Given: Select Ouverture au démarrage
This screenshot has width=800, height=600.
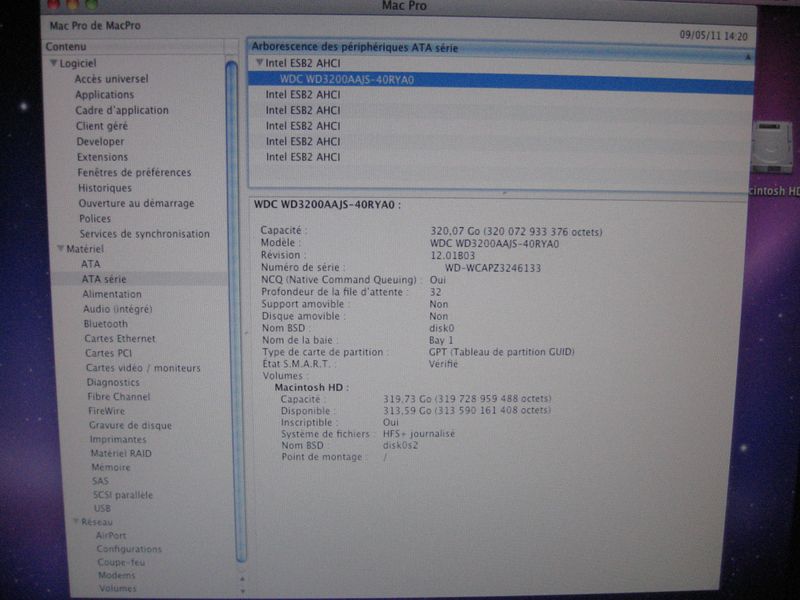Looking at the screenshot, I should point(136,203).
